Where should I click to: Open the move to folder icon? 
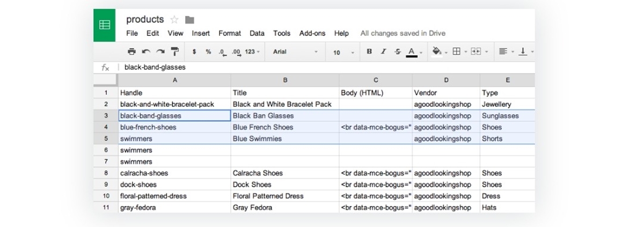click(189, 20)
